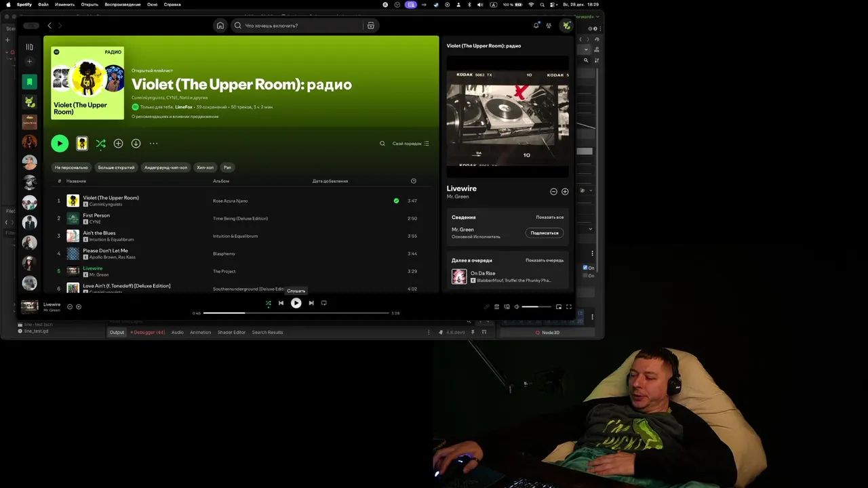The height and width of the screenshot is (488, 868).
Task: Navigate forward with the right chevron
Action: coord(60,26)
